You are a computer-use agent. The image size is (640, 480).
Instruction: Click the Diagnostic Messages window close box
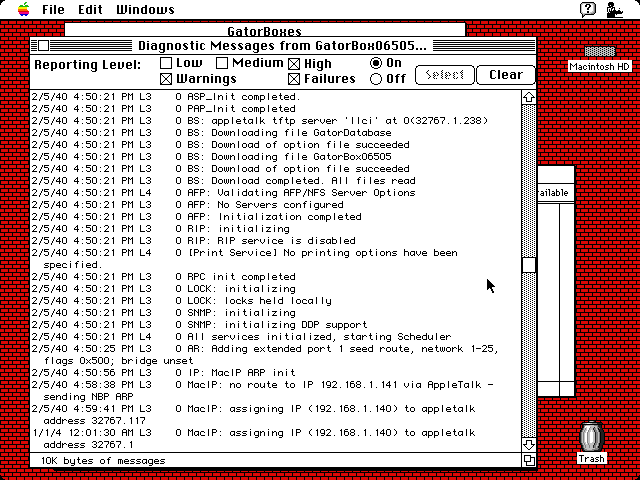coord(43,45)
